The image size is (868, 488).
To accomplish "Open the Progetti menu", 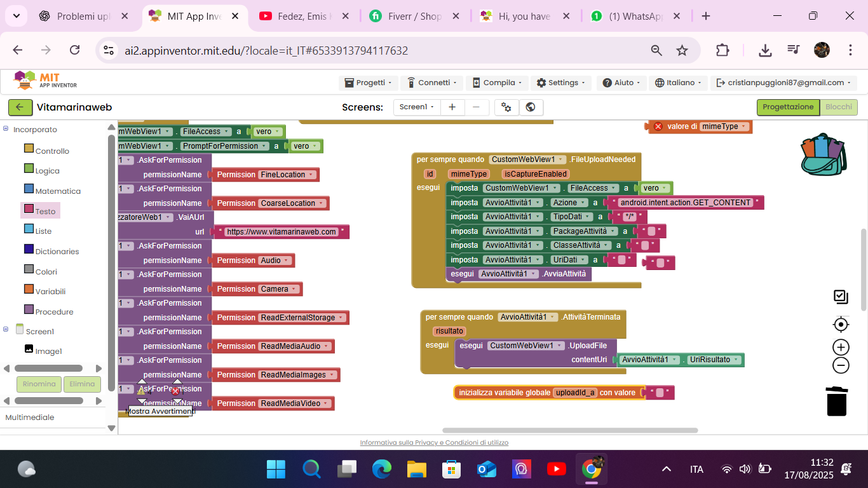I will pyautogui.click(x=369, y=83).
